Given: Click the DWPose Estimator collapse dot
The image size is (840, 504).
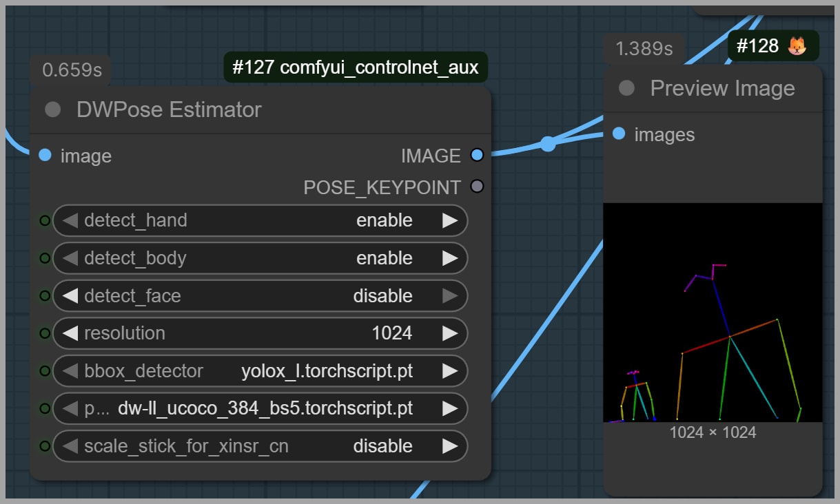Looking at the screenshot, I should [52, 110].
